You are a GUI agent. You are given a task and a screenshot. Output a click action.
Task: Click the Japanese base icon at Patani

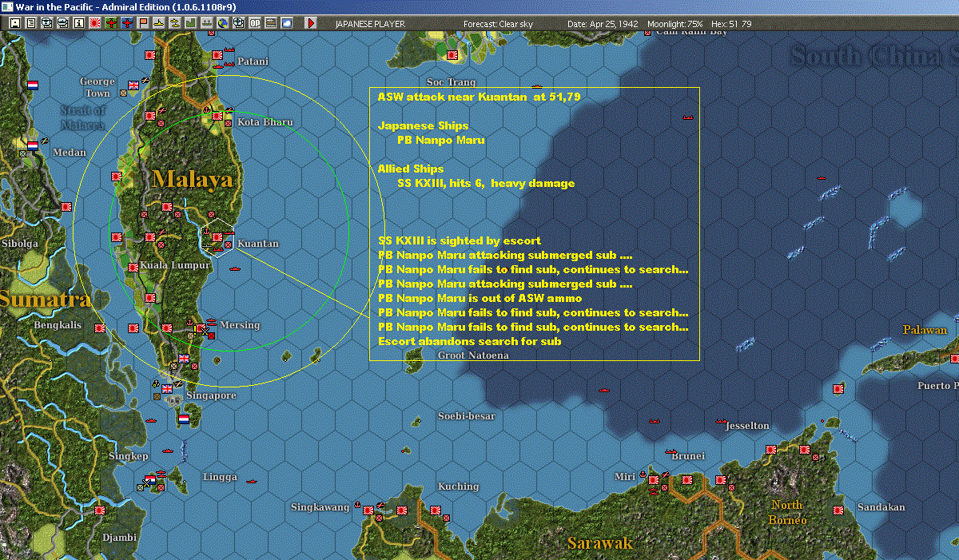point(217,54)
